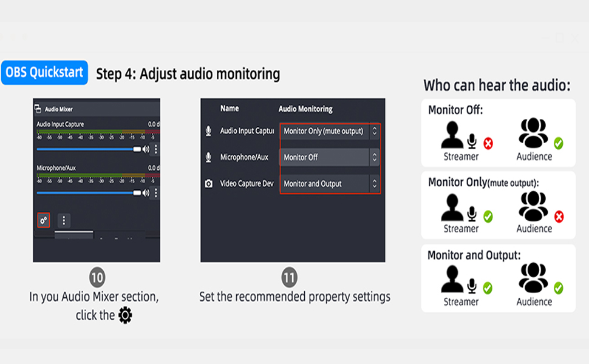Expand the Monitor Only (mute output) dropdown
This screenshot has width=589, height=364.
tap(330, 131)
